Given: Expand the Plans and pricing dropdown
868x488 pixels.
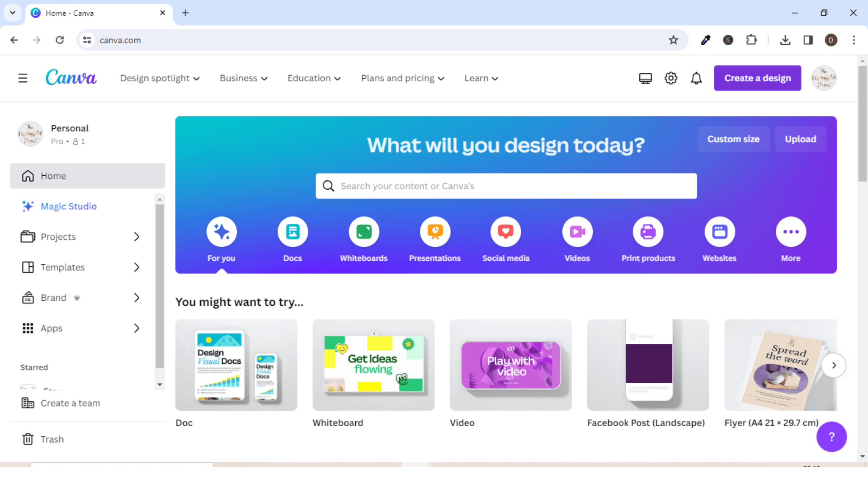Looking at the screenshot, I should click(403, 78).
